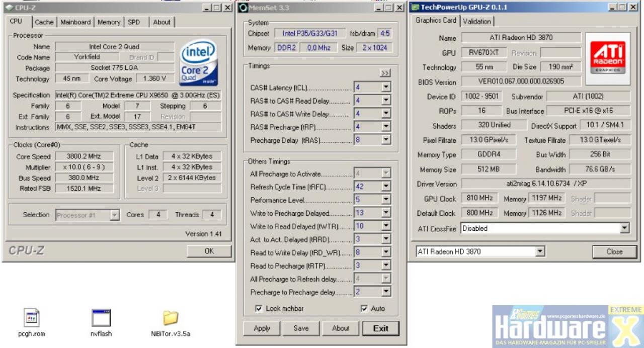
Task: Click the Rated FSB 1520.1 MHz field
Action: coord(84,189)
